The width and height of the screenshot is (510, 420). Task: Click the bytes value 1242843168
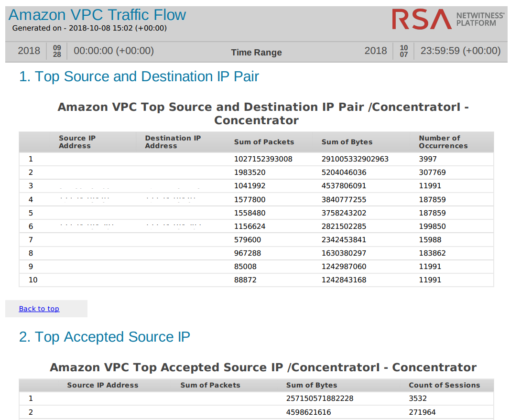click(x=344, y=280)
